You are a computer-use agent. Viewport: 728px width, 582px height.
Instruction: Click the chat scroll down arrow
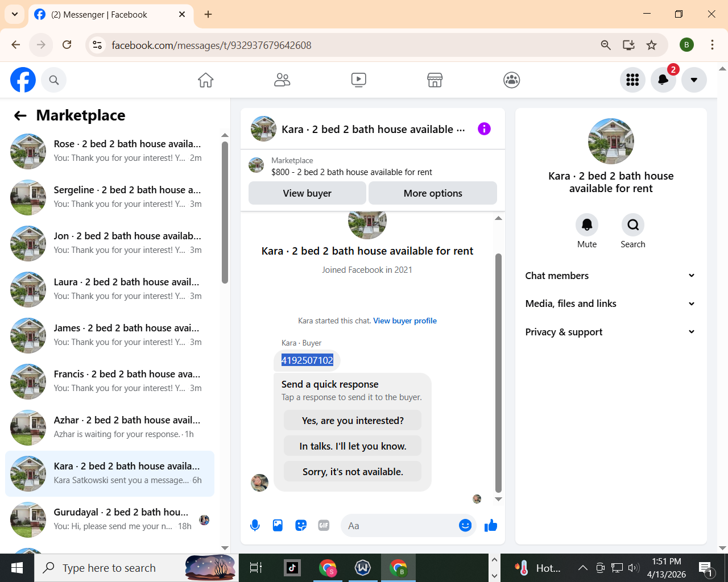click(498, 499)
